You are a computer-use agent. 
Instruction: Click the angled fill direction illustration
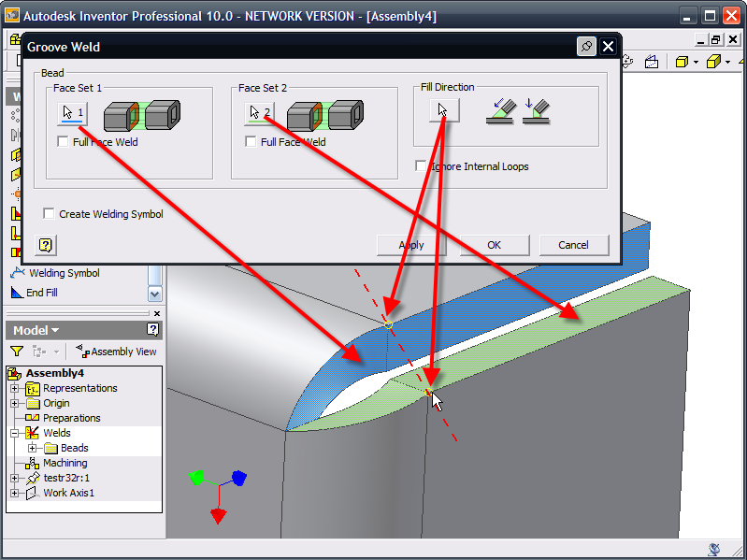pos(501,110)
